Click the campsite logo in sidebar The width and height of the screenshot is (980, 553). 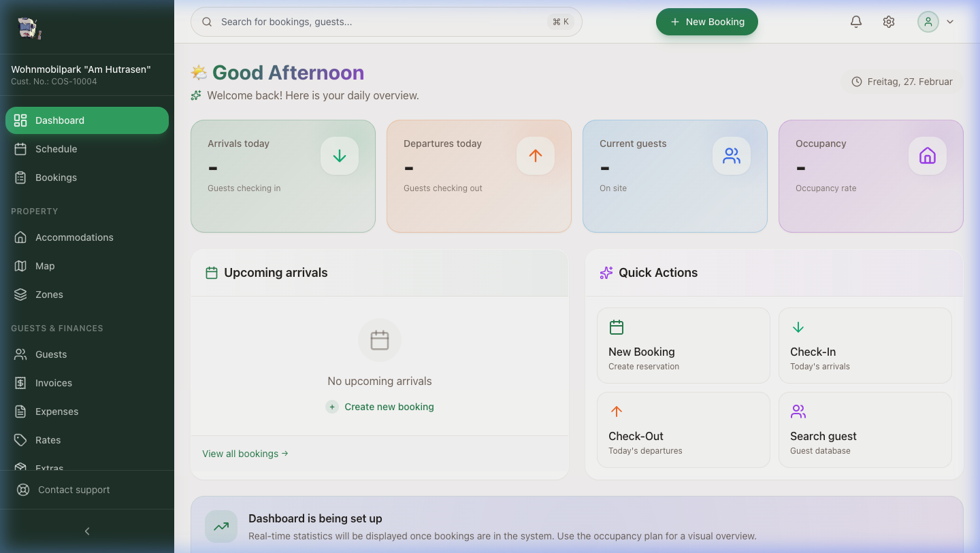point(29,28)
